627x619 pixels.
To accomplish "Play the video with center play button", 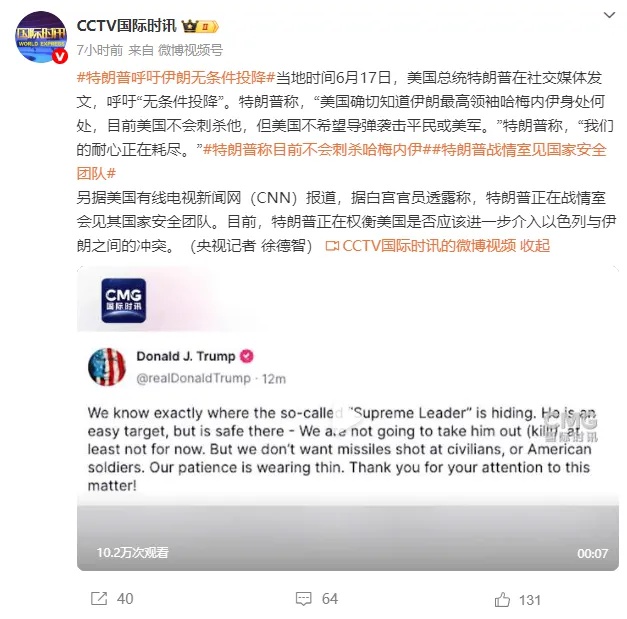I will (x=348, y=419).
